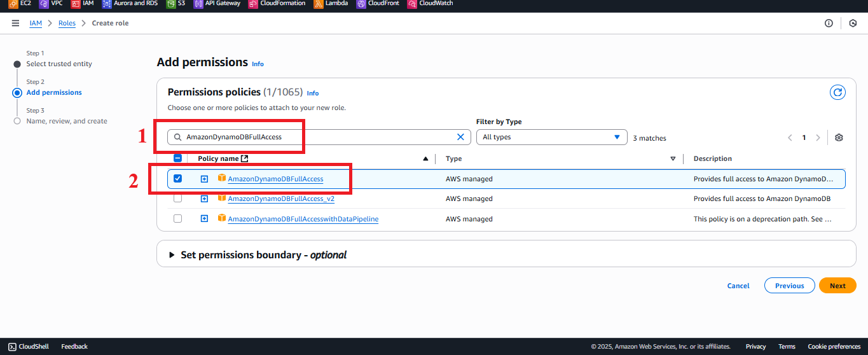Open the CloudWatch shortcut

(x=429, y=4)
